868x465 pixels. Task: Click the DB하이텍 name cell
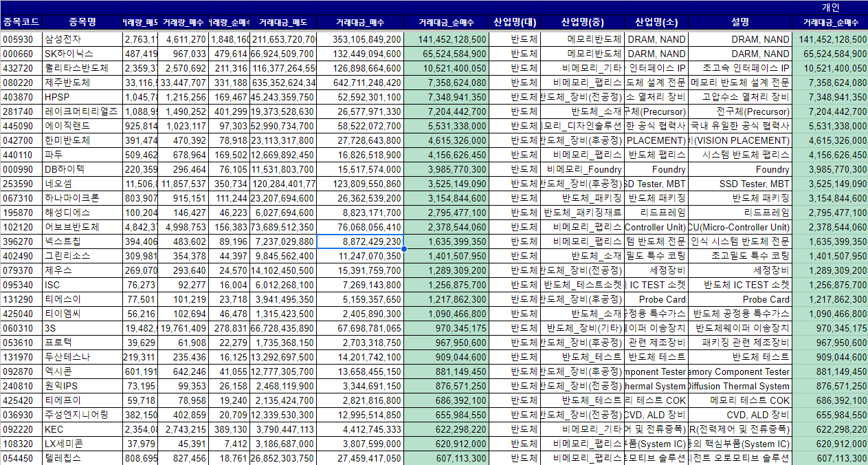[82, 169]
